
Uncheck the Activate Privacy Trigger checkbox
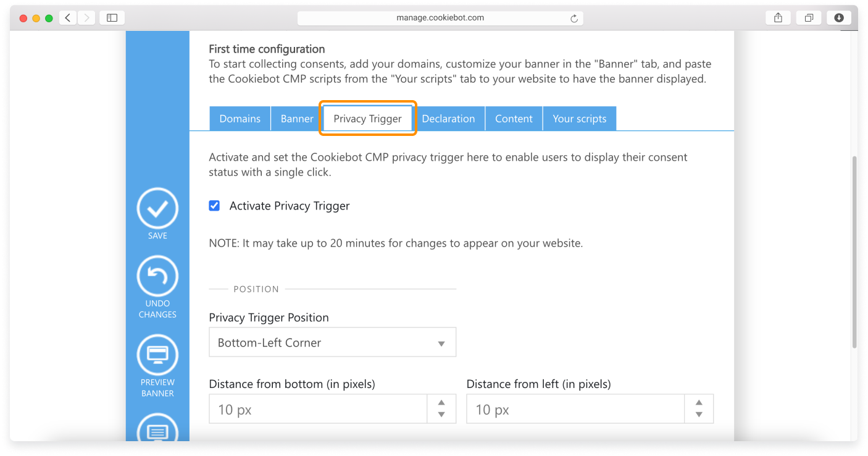tap(214, 206)
